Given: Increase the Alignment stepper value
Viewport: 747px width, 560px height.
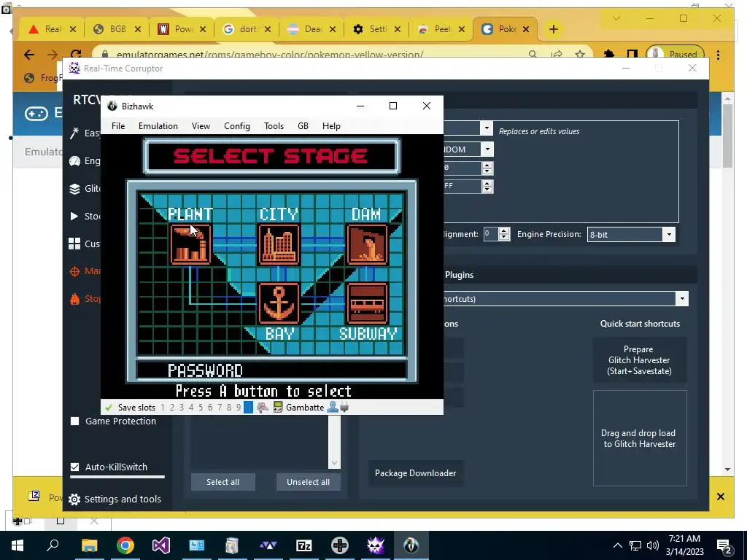Looking at the screenshot, I should (504, 231).
